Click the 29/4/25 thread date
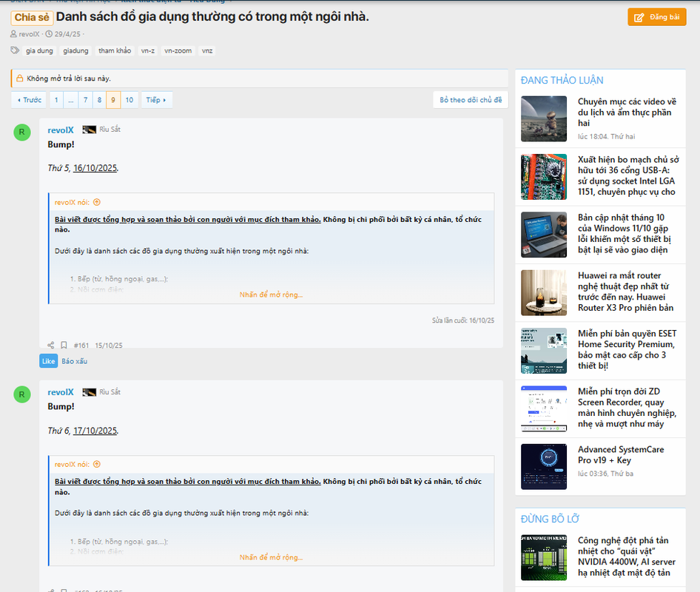The height and width of the screenshot is (592, 700). point(67,34)
